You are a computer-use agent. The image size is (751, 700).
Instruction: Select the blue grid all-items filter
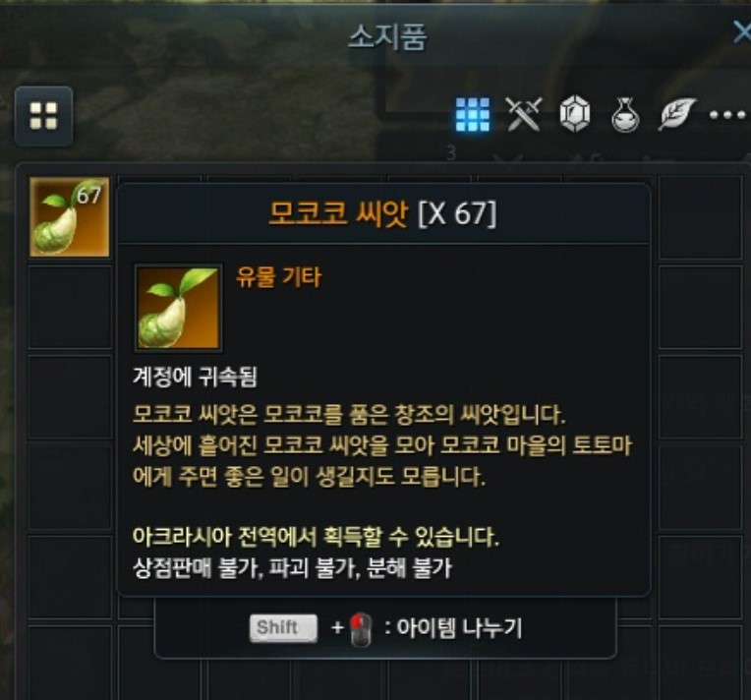472,114
